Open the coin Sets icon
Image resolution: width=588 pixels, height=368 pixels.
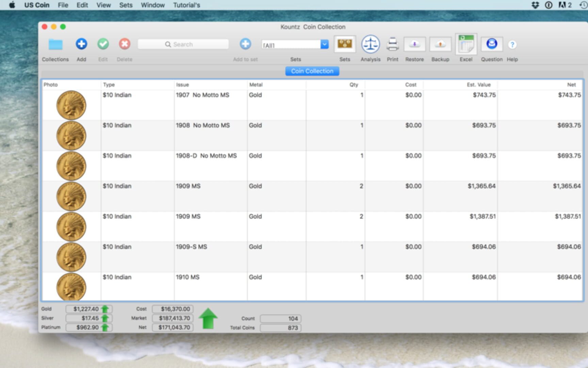point(344,44)
